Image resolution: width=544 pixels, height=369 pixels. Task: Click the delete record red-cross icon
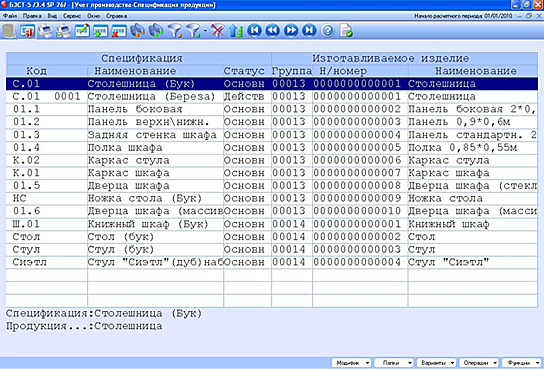tap(119, 31)
